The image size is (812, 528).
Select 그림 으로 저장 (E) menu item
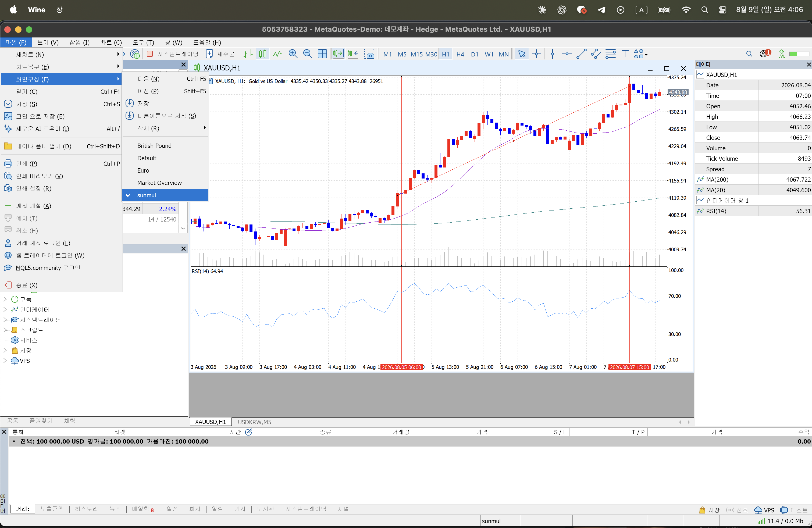tap(61, 116)
